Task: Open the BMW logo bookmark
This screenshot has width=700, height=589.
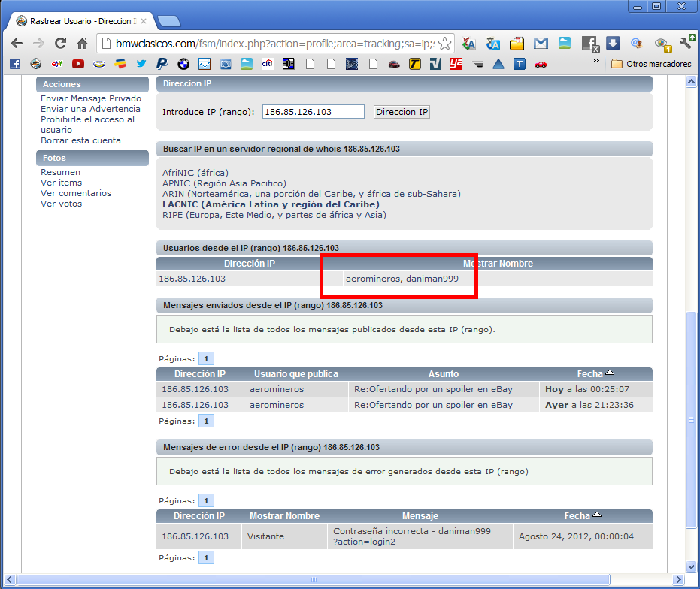Action: point(183,64)
